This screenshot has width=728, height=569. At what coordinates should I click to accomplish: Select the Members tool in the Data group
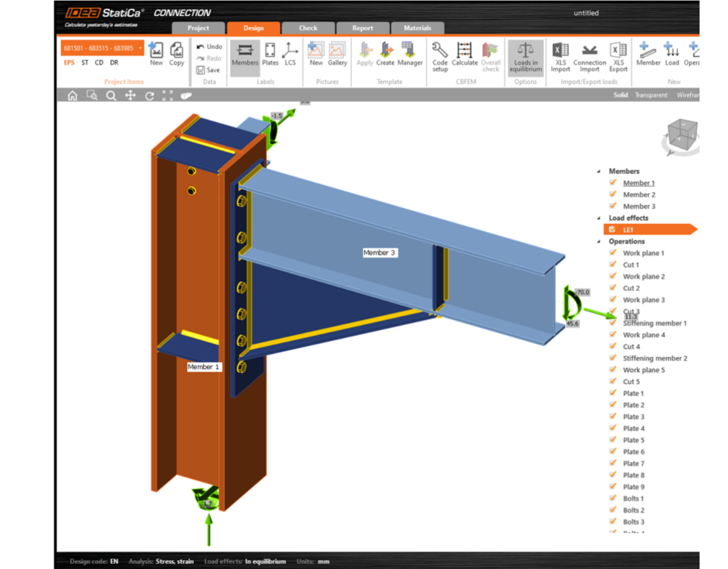coord(245,56)
